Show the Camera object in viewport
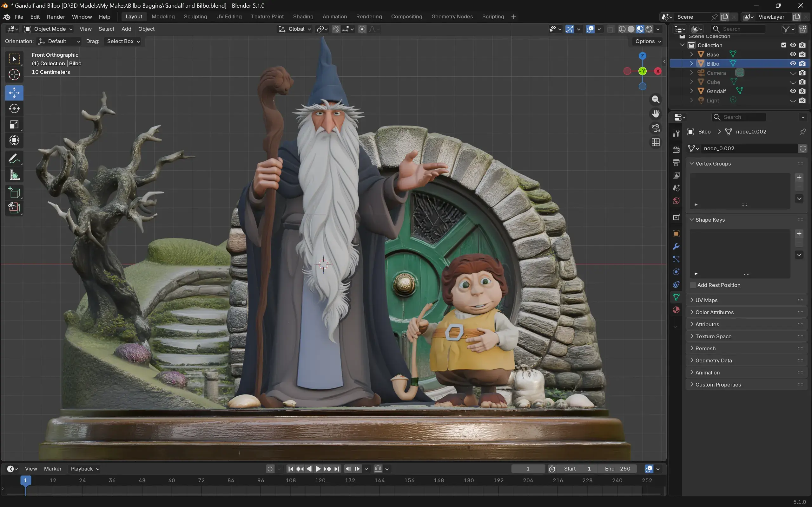This screenshot has width=812, height=507. pos(793,73)
